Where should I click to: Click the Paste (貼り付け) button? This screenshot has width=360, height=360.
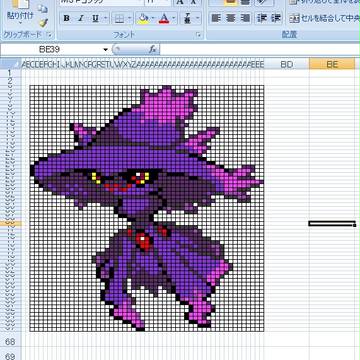pos(20,9)
